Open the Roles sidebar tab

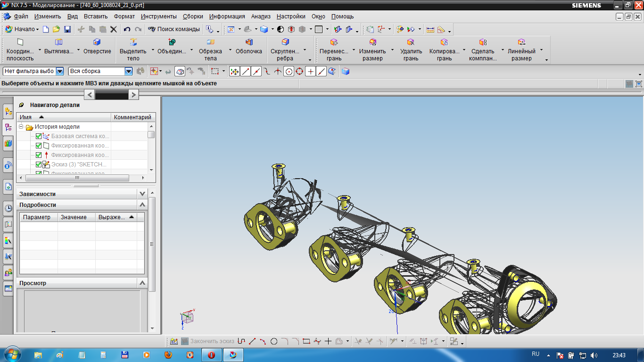pyautogui.click(x=8, y=272)
